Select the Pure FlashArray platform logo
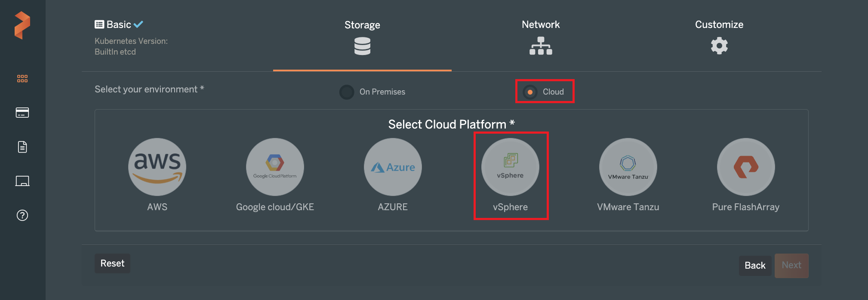Viewport: 868px width, 300px height. coord(746,167)
